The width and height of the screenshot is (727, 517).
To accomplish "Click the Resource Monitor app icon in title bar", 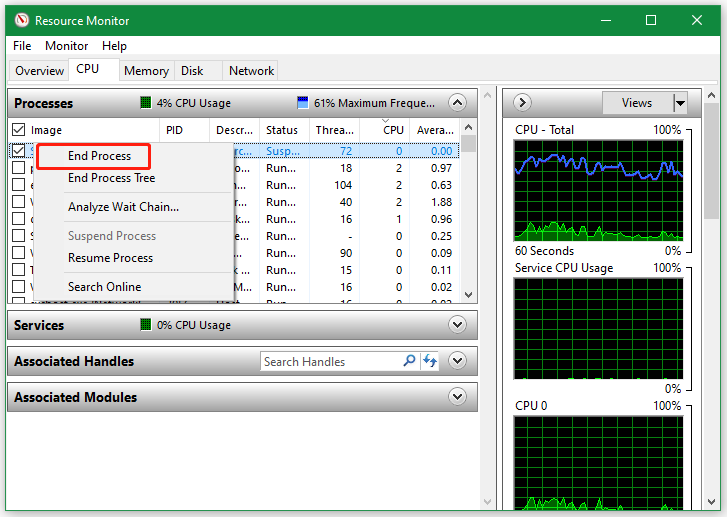I will point(21,20).
